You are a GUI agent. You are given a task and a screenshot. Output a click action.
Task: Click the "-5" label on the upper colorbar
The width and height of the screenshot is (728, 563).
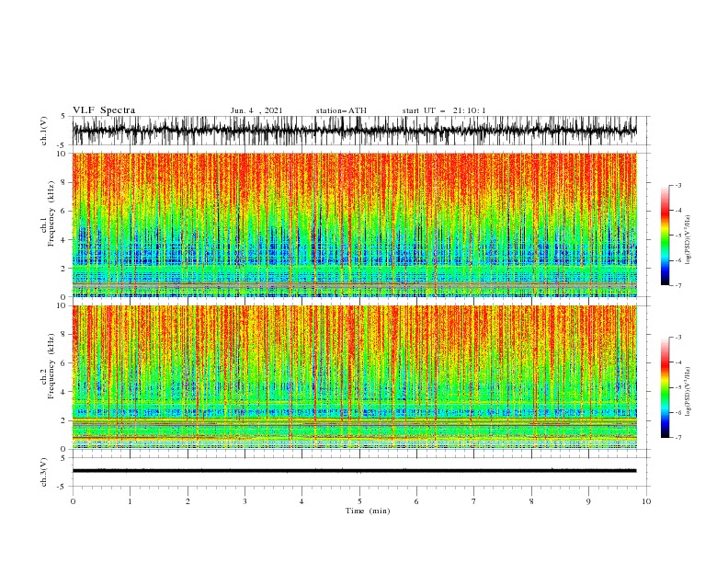coord(678,236)
